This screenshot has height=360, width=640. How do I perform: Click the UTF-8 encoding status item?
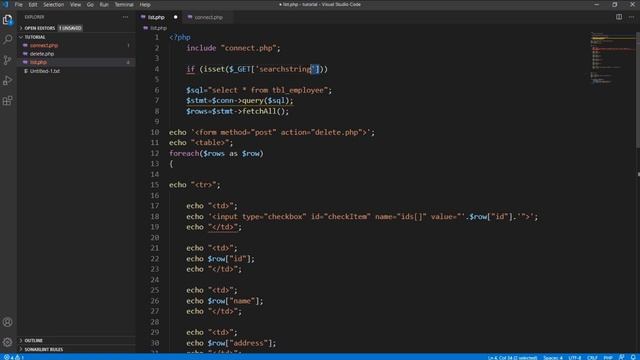[574, 358]
